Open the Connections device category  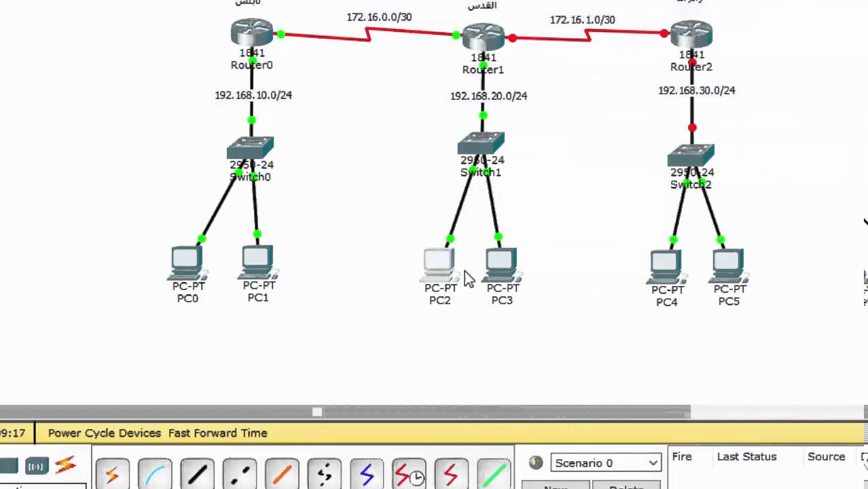tap(66, 465)
